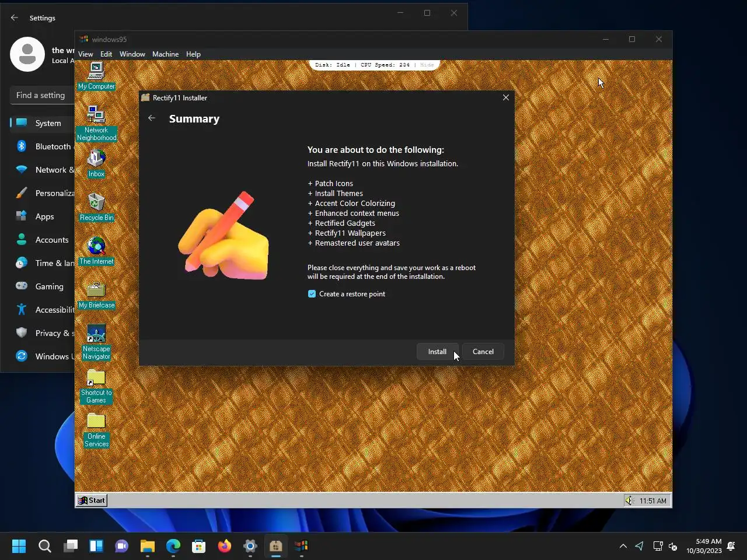
Task: Show hidden system tray icons
Action: tap(623, 546)
